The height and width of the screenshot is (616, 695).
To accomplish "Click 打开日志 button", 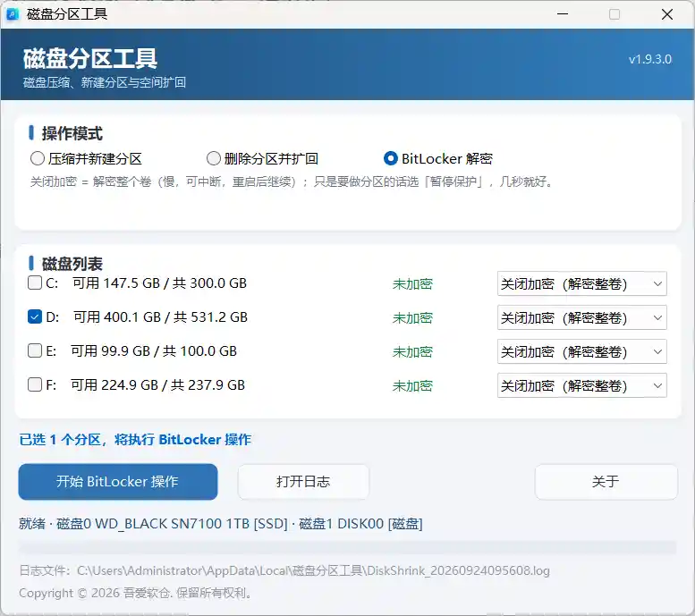I will pyautogui.click(x=303, y=482).
